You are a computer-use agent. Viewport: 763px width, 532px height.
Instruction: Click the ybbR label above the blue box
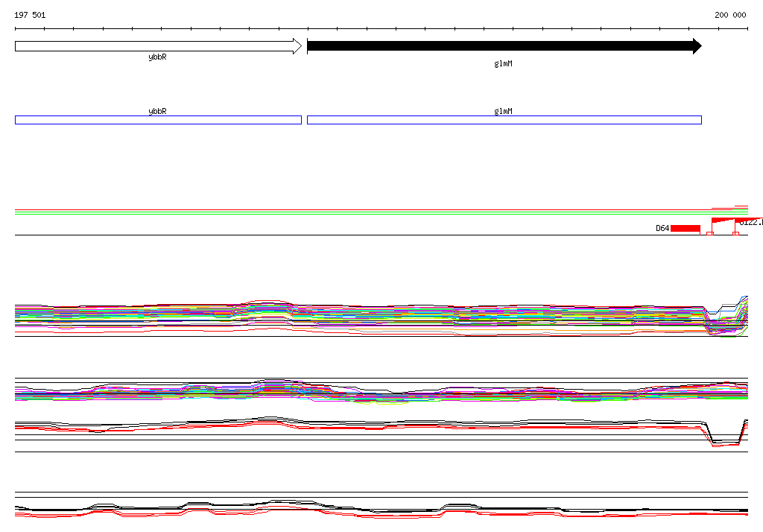click(x=157, y=111)
